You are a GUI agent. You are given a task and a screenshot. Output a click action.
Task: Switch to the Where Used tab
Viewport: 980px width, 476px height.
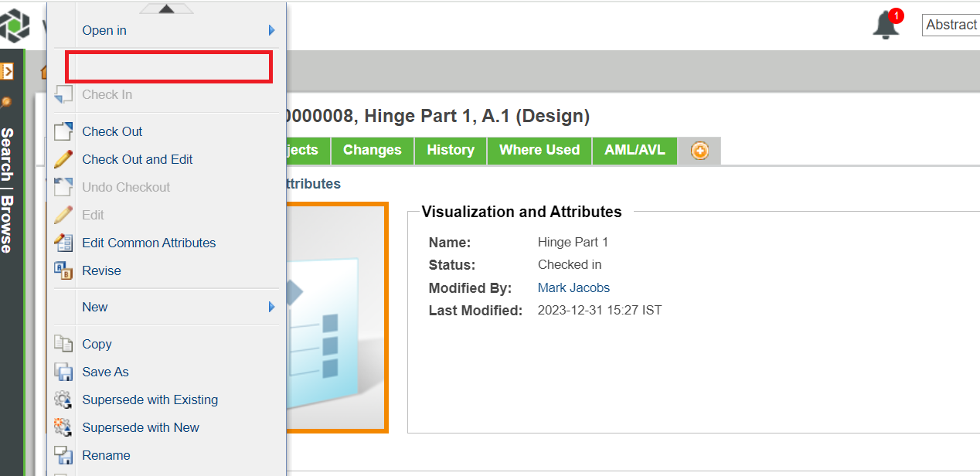click(539, 151)
